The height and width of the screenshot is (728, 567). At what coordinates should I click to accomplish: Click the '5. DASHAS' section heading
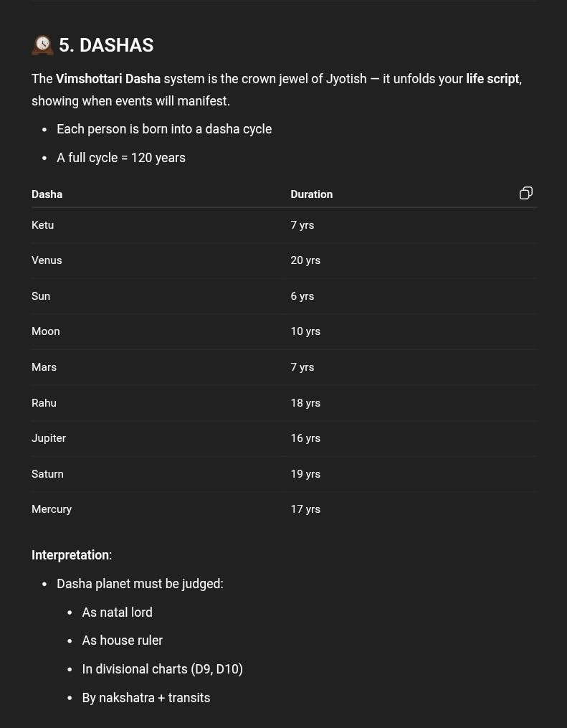[x=106, y=45]
